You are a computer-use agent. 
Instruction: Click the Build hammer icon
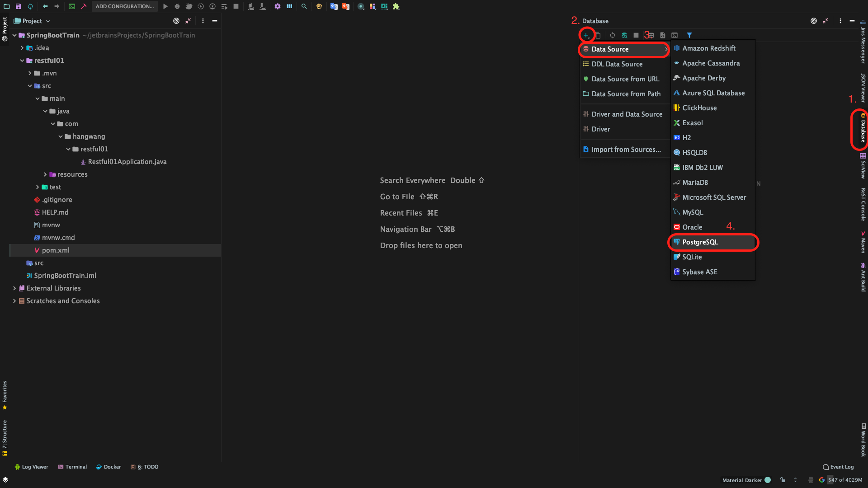(84, 6)
